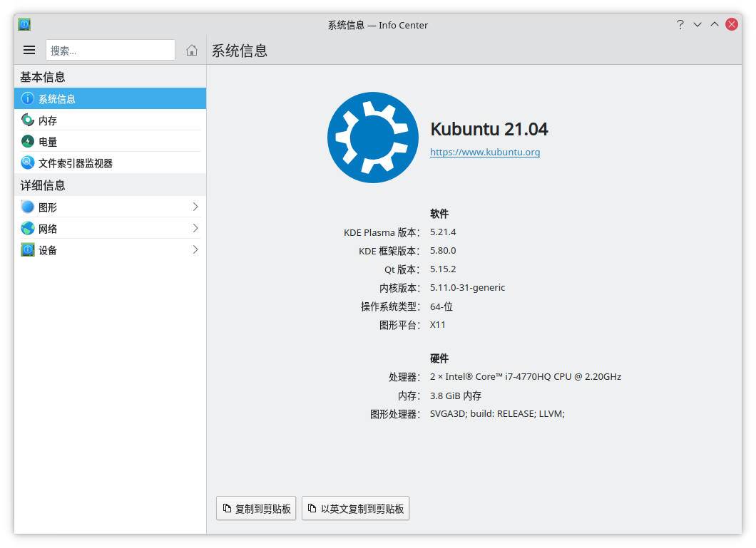Click the window title 系统信息 — Info Center
The height and width of the screenshot is (548, 756).
click(378, 25)
